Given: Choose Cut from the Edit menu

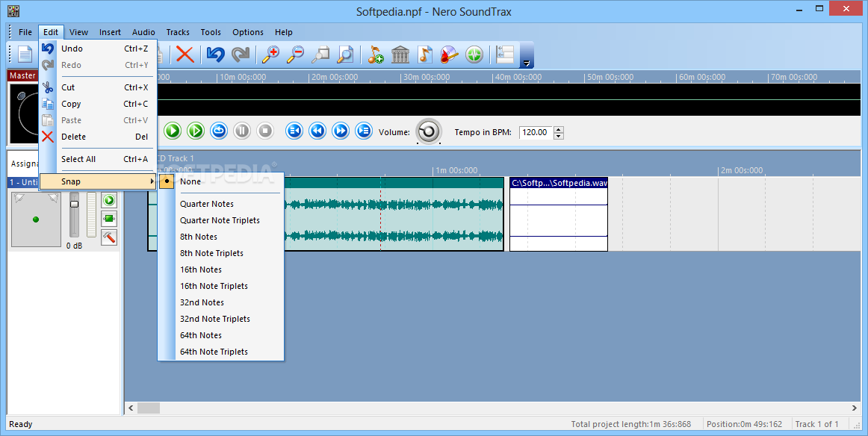Looking at the screenshot, I should [x=98, y=87].
